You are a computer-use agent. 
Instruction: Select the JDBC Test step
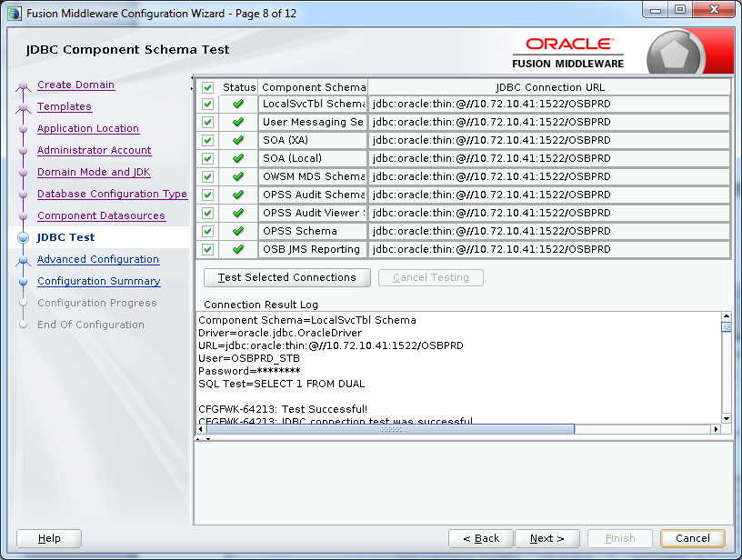tap(65, 237)
